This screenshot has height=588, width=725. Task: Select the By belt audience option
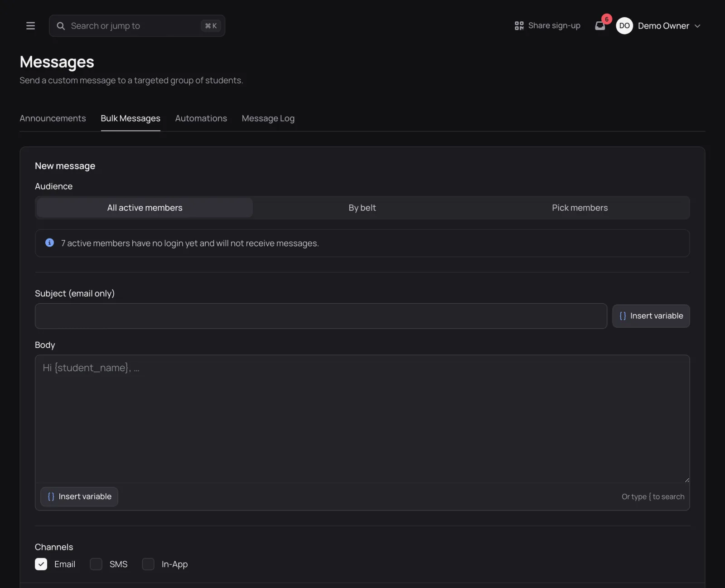[x=362, y=208]
